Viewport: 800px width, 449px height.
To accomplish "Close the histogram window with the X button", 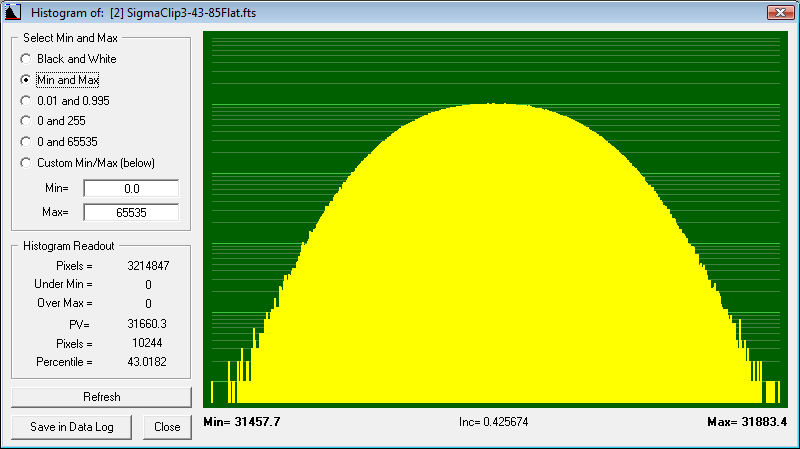I will click(x=780, y=12).
